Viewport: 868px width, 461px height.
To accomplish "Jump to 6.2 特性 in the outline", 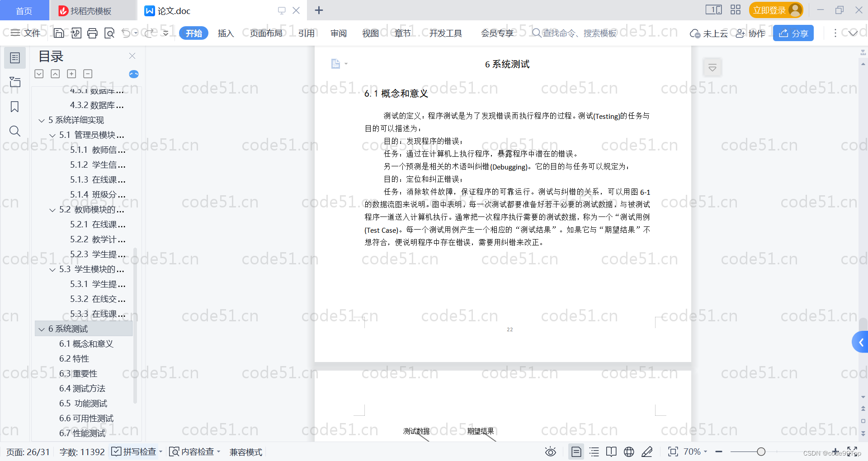I will tap(74, 358).
